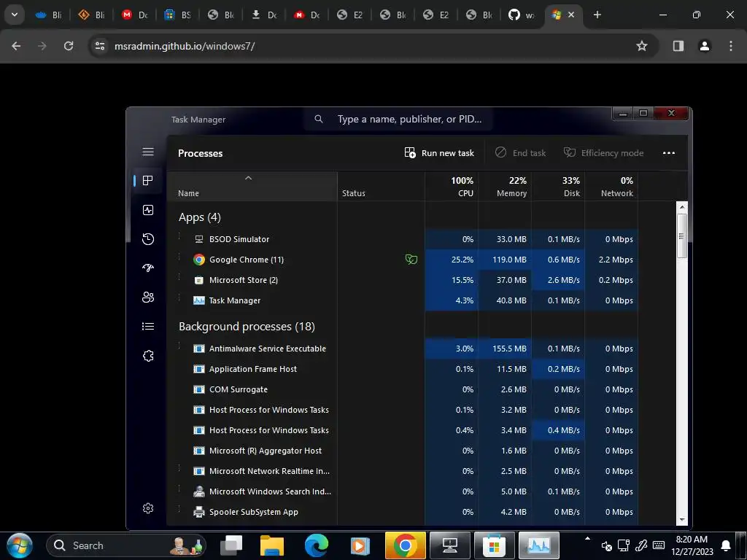Expand Microsoft Windows Search Indexer row
Viewport: 747px width, 560px height.
click(x=179, y=489)
